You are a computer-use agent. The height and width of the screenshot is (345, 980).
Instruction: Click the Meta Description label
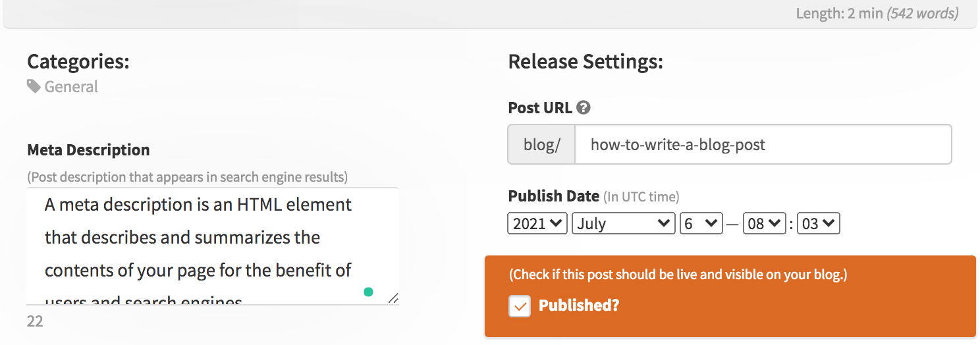[88, 150]
